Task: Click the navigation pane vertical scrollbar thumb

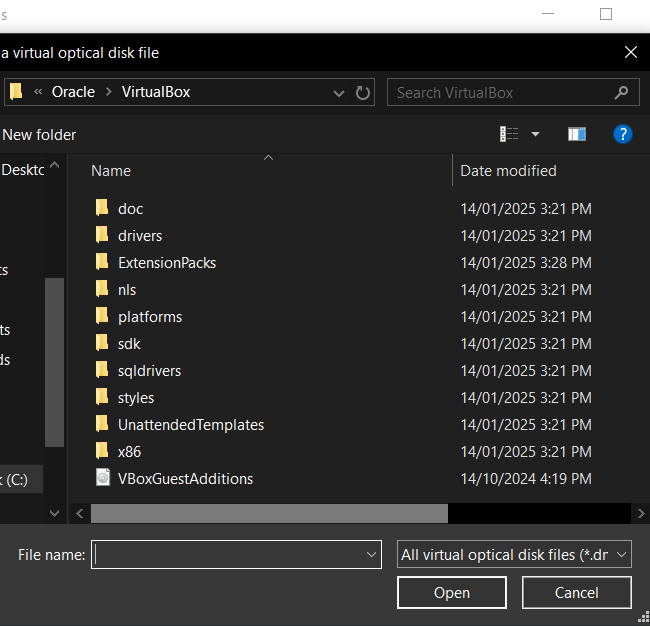Action: [54, 362]
